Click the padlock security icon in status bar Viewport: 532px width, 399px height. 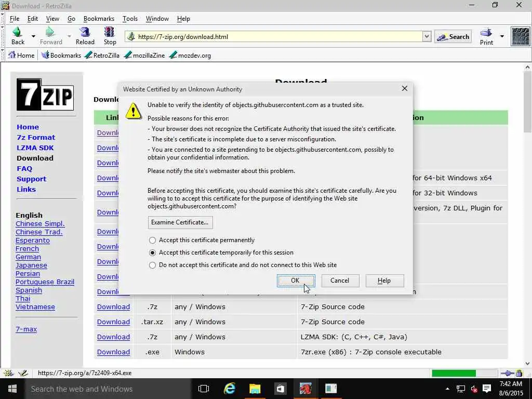(x=519, y=373)
